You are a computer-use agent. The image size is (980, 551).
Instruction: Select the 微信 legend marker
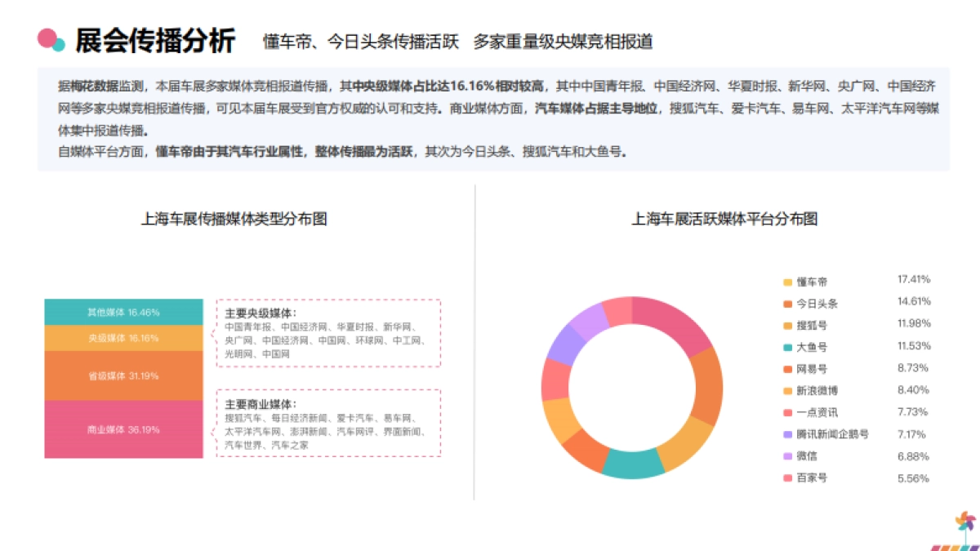[786, 457]
